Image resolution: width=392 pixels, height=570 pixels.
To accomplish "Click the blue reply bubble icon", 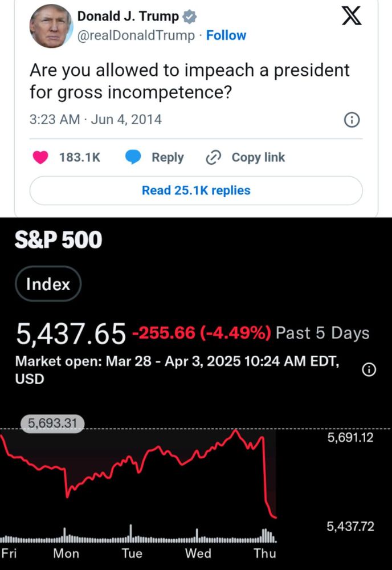I will coord(133,157).
